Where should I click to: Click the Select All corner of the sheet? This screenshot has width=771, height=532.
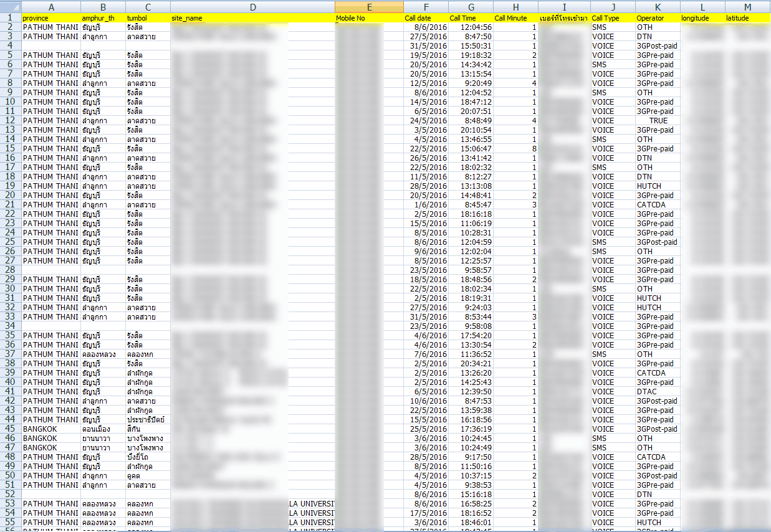click(x=11, y=7)
